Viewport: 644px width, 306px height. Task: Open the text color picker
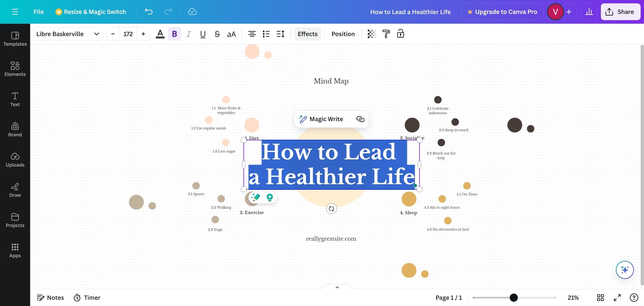point(160,34)
